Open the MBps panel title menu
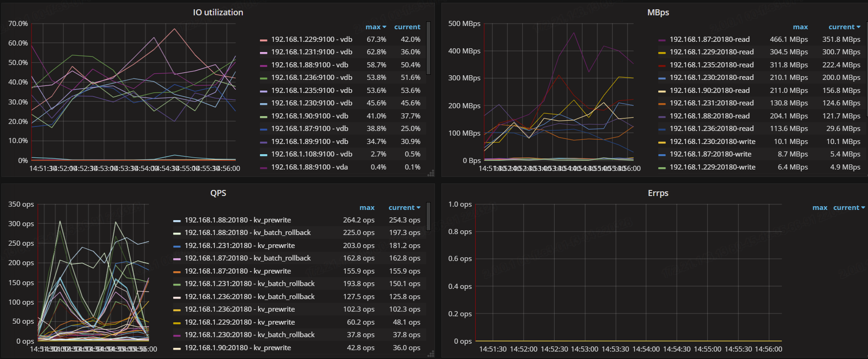 pyautogui.click(x=658, y=13)
